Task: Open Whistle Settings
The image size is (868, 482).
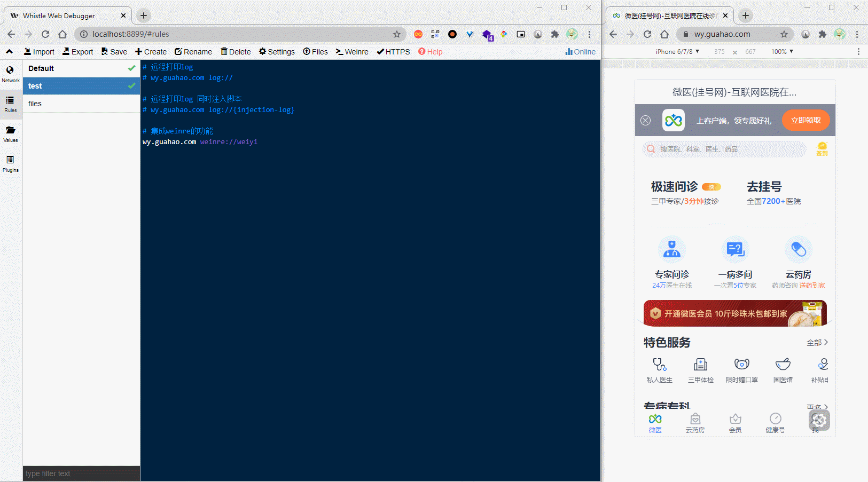Action: pos(277,52)
